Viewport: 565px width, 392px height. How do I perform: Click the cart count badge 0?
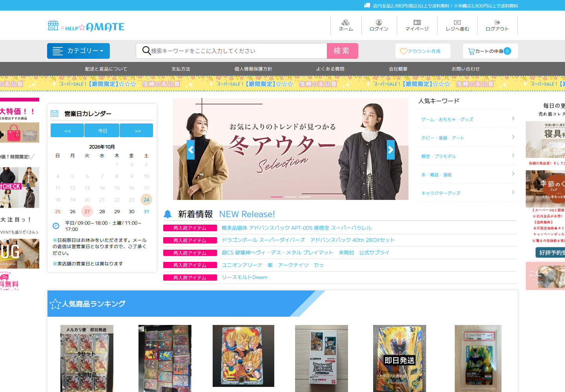[x=507, y=51]
